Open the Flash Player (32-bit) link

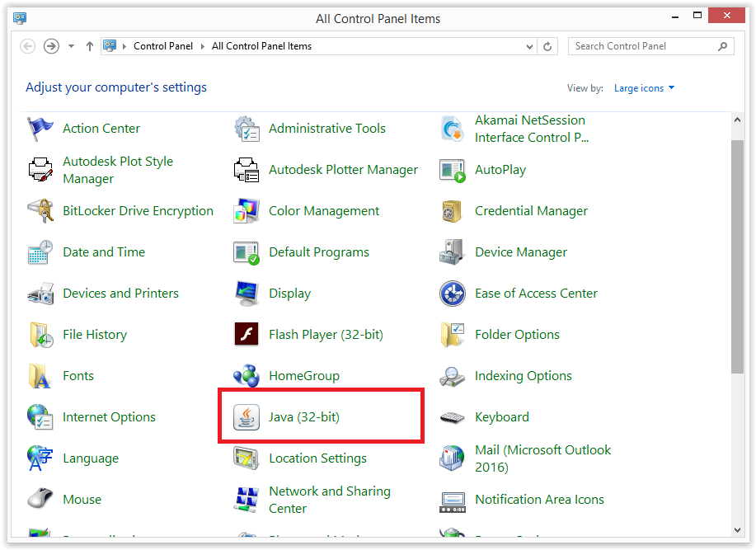click(326, 335)
